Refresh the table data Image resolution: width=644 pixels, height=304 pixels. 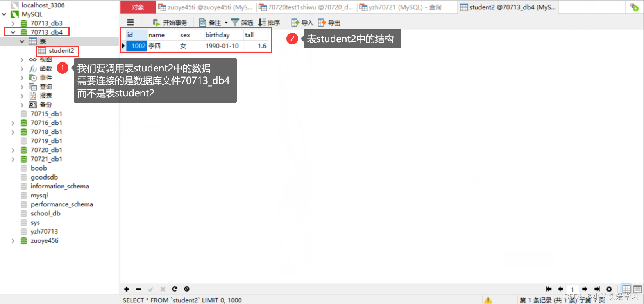tap(175, 289)
